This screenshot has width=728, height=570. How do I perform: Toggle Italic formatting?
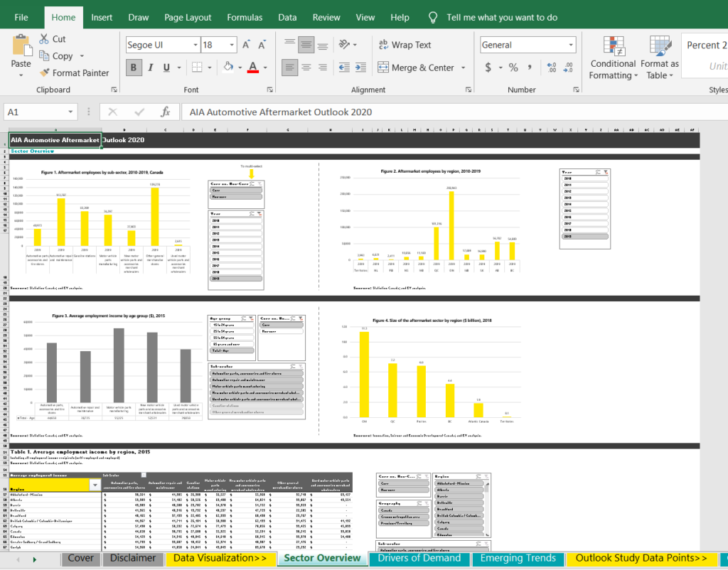151,68
